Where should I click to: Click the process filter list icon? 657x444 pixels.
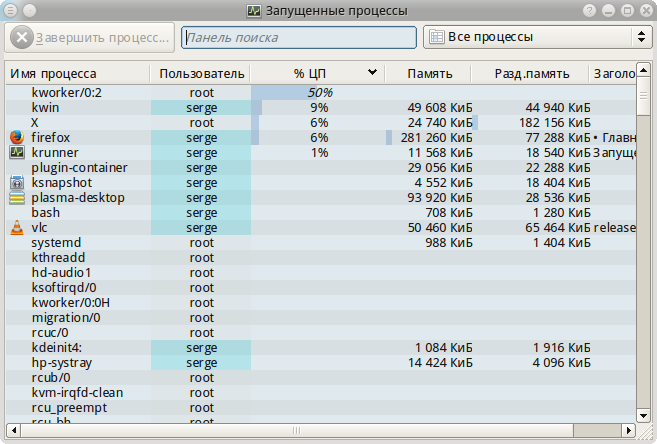[436, 37]
